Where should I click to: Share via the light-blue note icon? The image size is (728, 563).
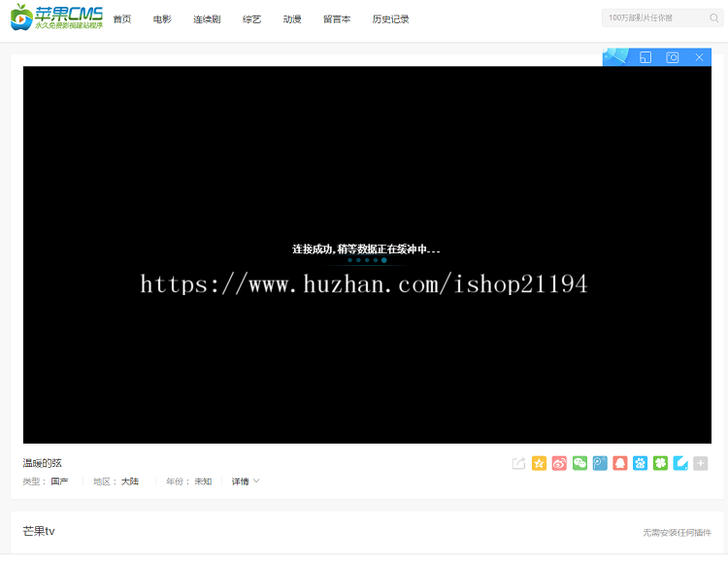click(x=680, y=463)
